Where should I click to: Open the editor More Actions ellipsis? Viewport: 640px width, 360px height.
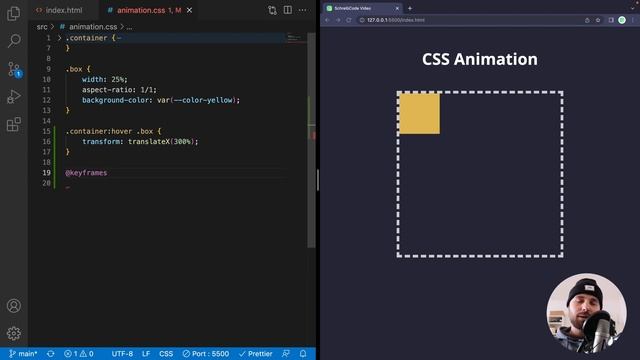pyautogui.click(x=302, y=10)
